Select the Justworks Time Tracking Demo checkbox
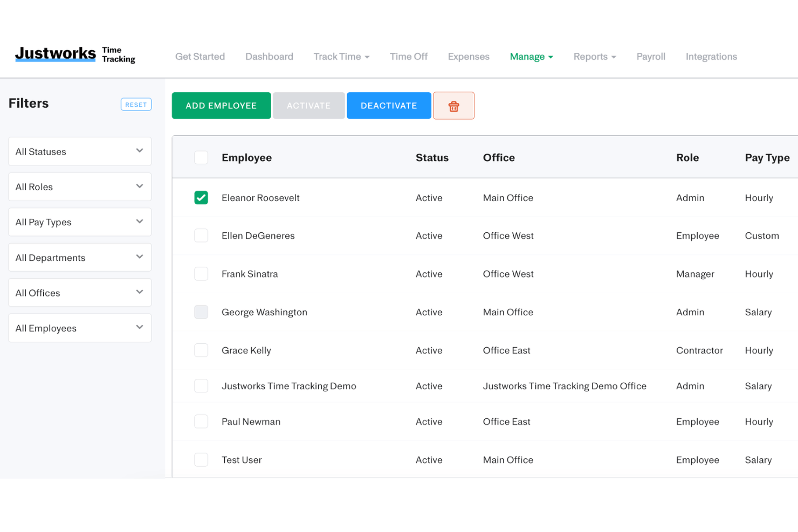This screenshot has width=798, height=532. pyautogui.click(x=201, y=386)
